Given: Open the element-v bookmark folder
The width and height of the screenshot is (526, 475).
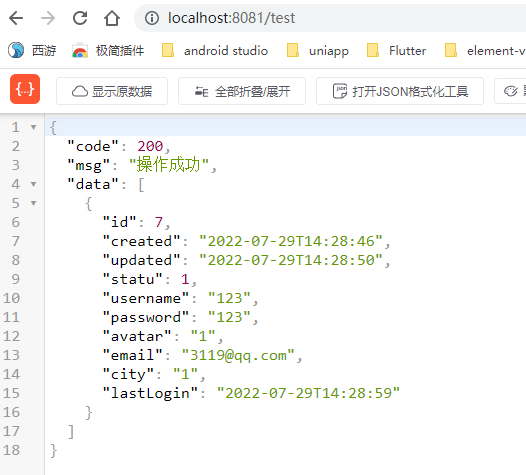Looking at the screenshot, I should tap(485, 51).
